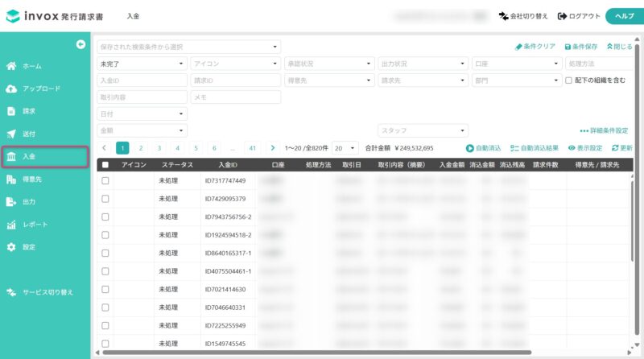Click the 会社切り替え switch icon
644x359 pixels.
504,15
